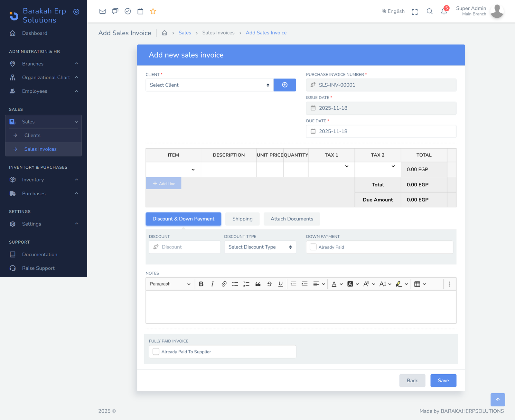The height and width of the screenshot is (420, 515).
Task: Check Already Paid To Supplier checkbox
Action: (156, 351)
